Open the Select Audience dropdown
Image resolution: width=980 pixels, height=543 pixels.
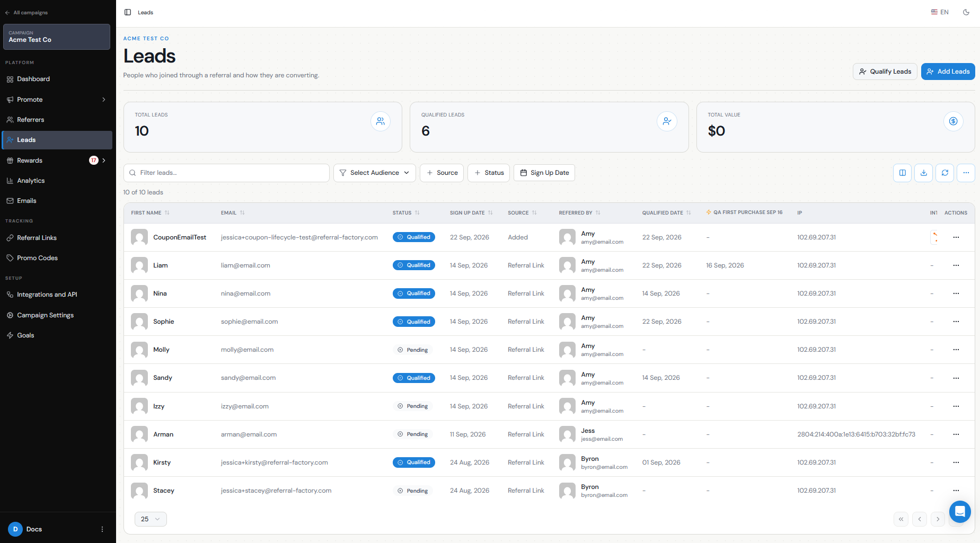pos(374,173)
